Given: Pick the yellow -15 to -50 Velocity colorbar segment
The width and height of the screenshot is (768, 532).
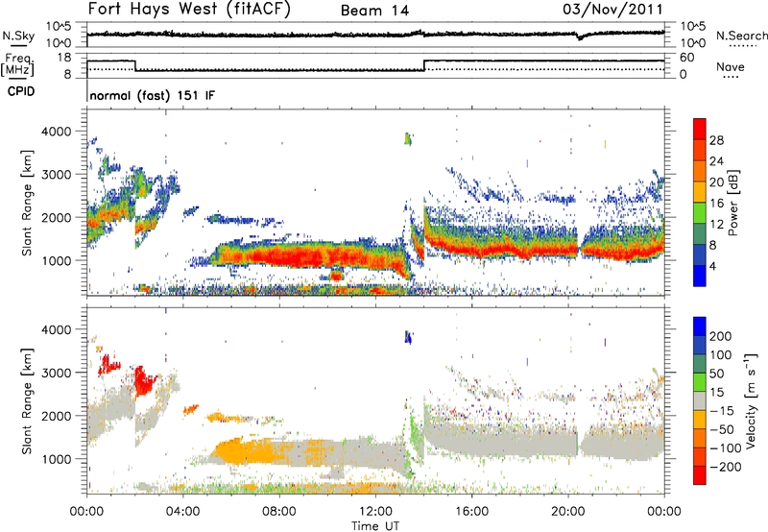Looking at the screenshot, I should click(x=700, y=420).
